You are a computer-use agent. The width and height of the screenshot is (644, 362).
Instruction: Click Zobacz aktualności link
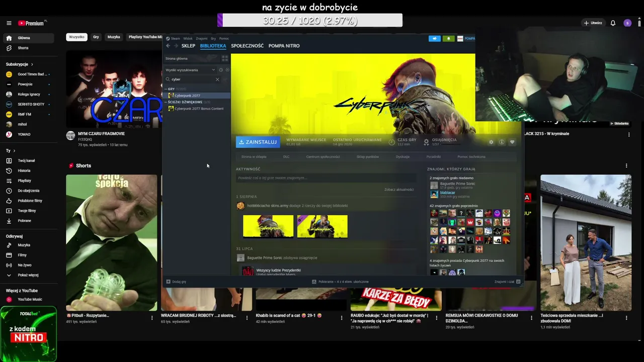click(x=399, y=190)
